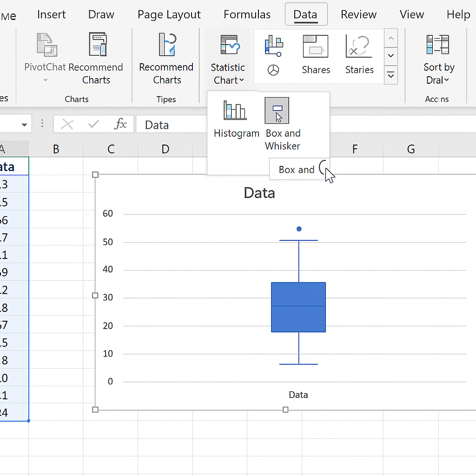Click the blue box in the chart

point(298,307)
